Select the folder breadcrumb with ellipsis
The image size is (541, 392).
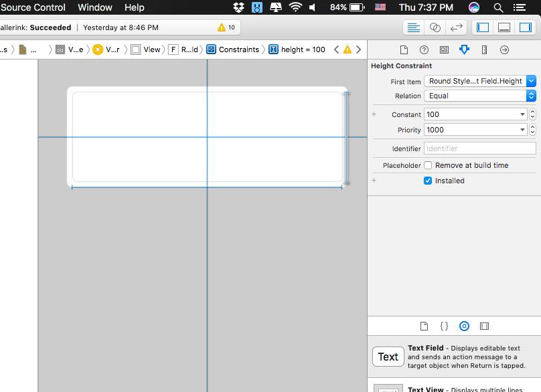click(27, 50)
